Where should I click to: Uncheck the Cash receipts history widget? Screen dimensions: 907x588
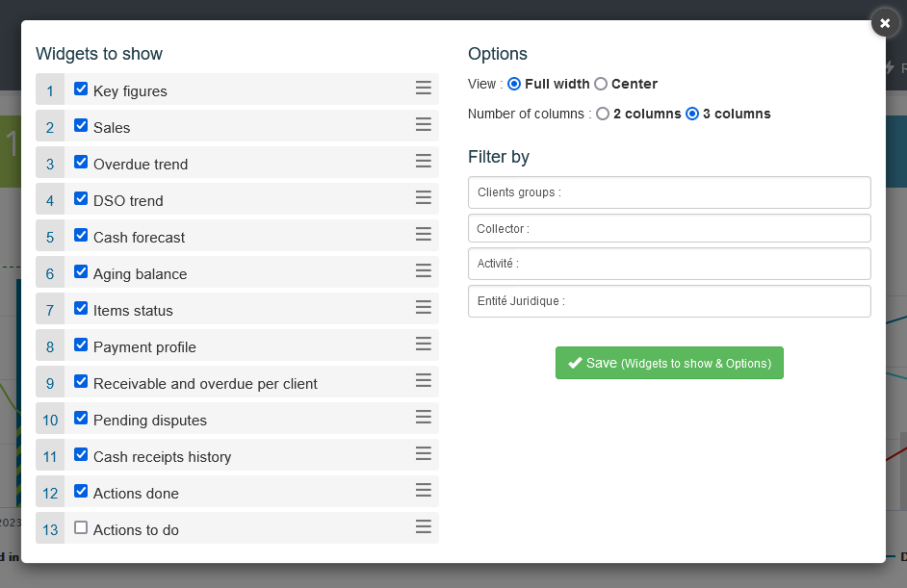coord(81,455)
